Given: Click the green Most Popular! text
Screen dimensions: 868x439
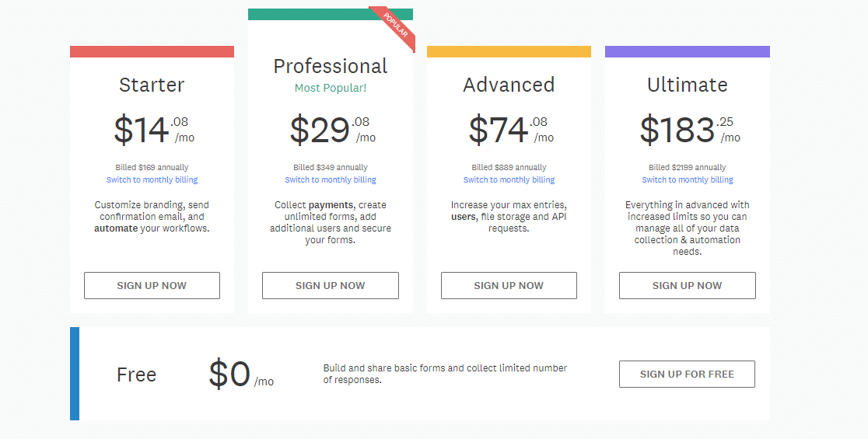Looking at the screenshot, I should pyautogui.click(x=330, y=88).
